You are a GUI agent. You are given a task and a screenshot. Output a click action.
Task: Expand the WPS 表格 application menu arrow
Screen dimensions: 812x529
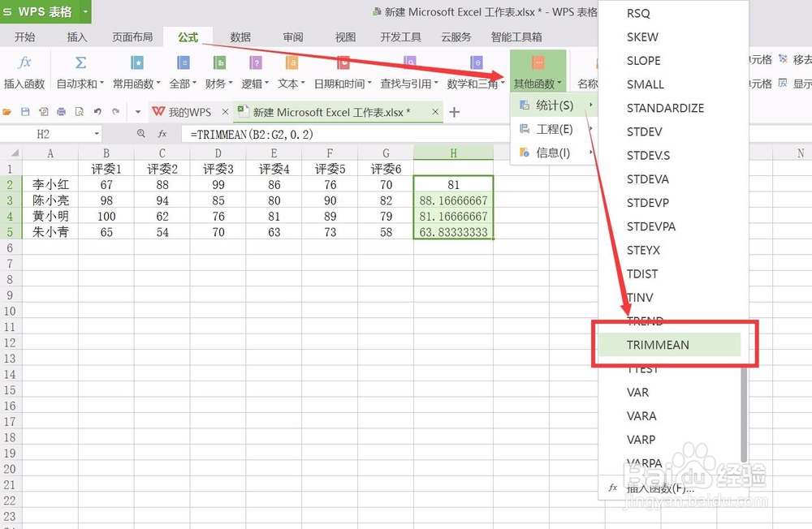85,11
